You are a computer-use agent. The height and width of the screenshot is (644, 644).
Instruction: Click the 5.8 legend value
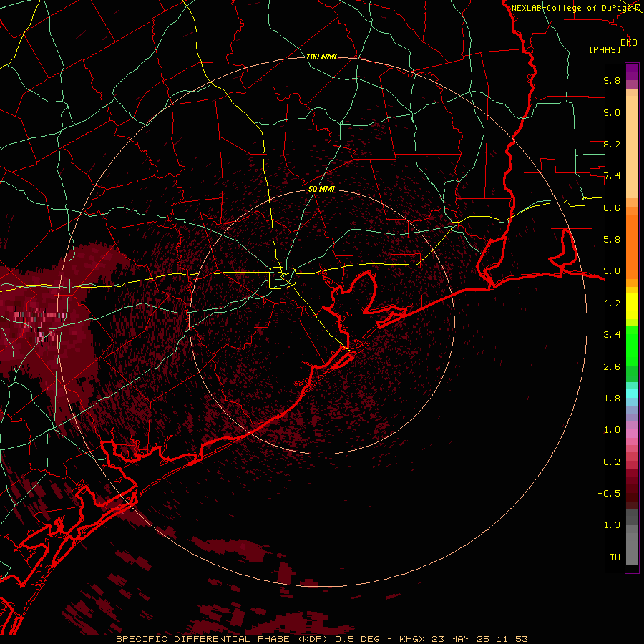coord(612,240)
